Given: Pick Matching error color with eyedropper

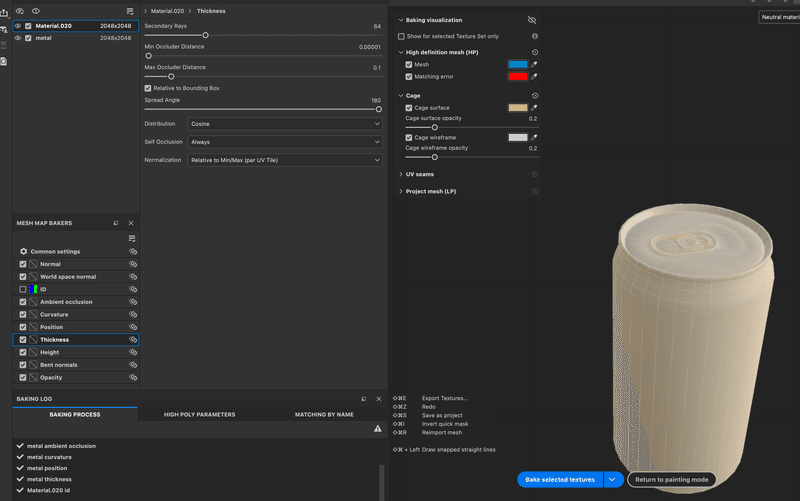Looking at the screenshot, I should (534, 77).
